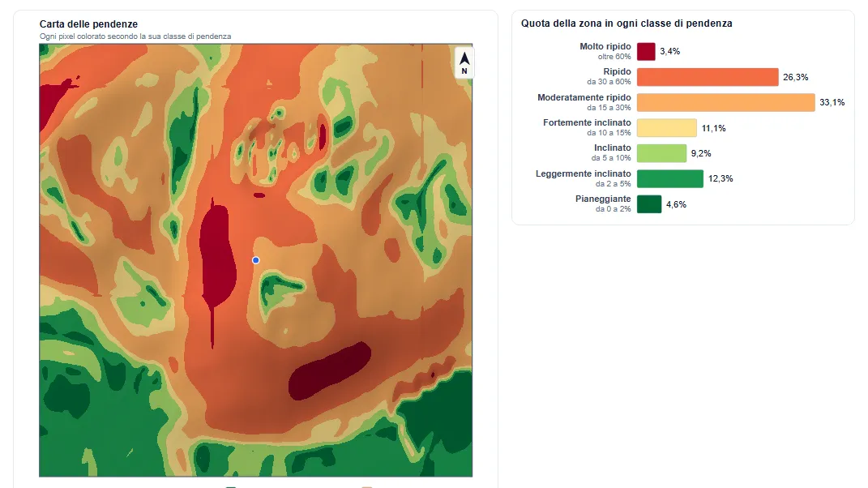Click the '11,1%' value
This screenshot has width=868, height=488.
[x=713, y=129]
